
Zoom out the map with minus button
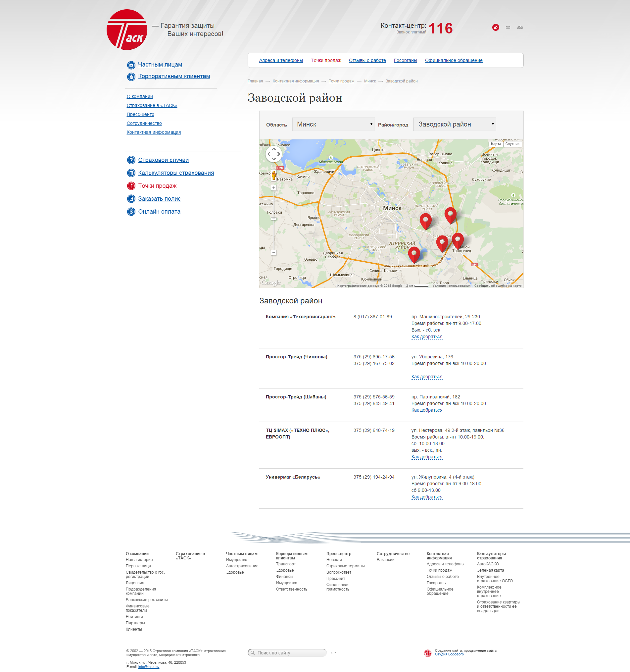coord(274,253)
